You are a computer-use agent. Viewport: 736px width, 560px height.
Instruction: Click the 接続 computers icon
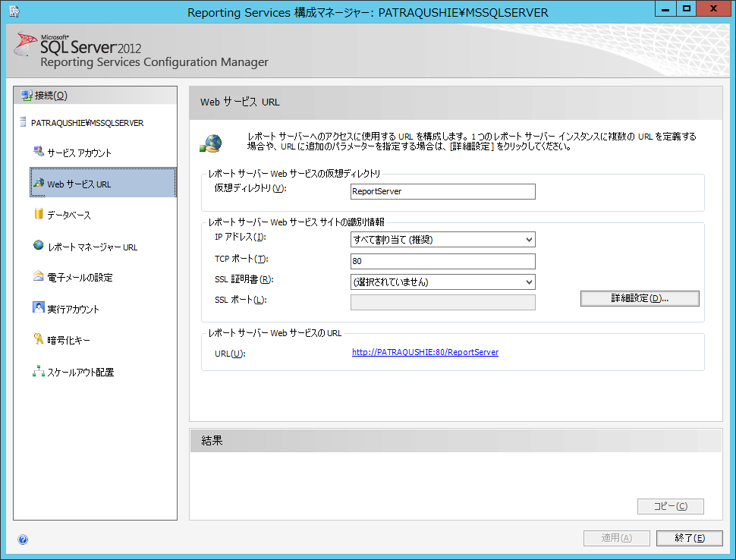[x=27, y=96]
